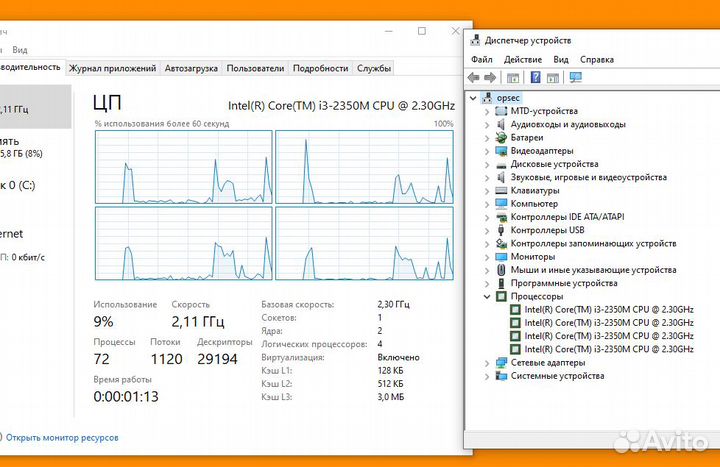Select Звуковые, игровые и видеоустройства row
This screenshot has width=720, height=467.
589,177
